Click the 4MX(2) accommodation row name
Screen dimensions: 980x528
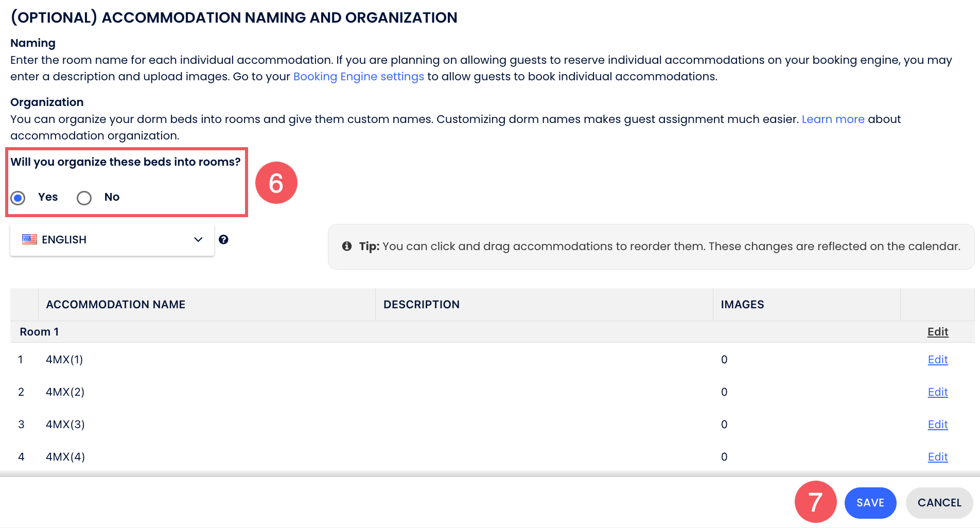pyautogui.click(x=65, y=392)
